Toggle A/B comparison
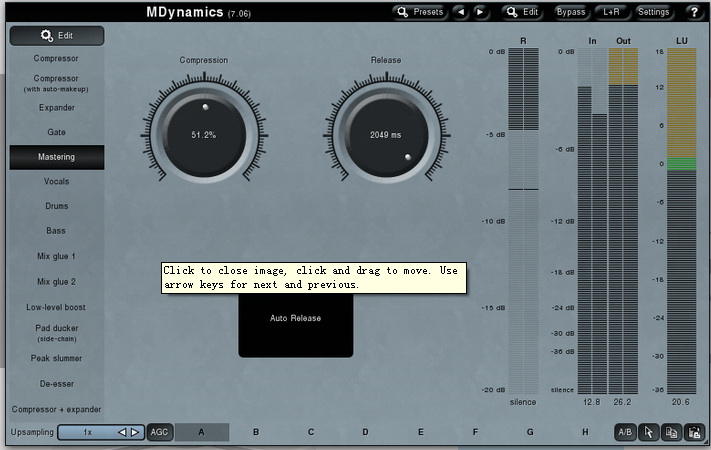 [x=625, y=432]
